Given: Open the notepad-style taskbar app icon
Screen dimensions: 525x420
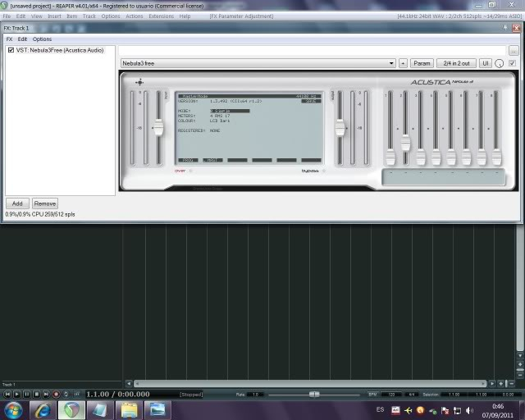Looking at the screenshot, I should point(100,410).
